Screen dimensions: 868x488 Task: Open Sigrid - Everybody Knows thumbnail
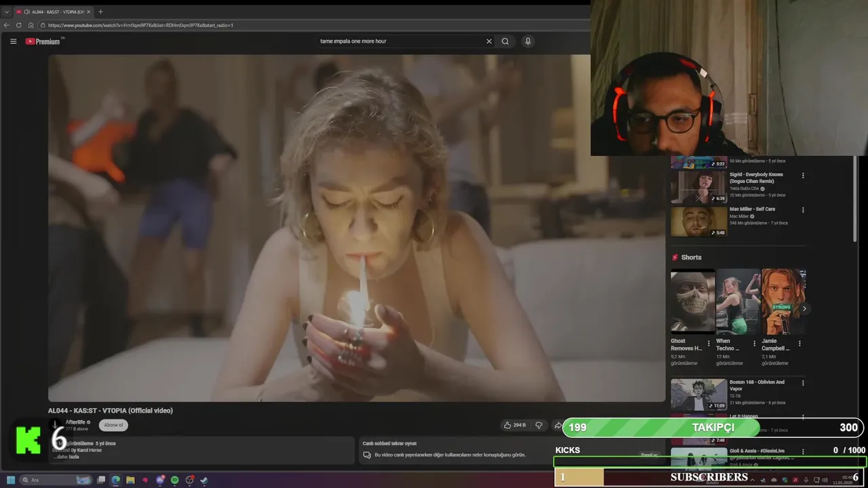pyautogui.click(x=698, y=187)
